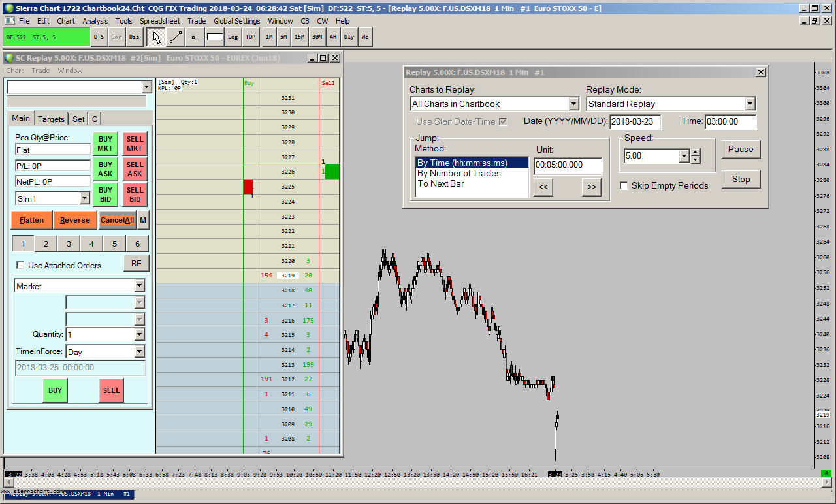Switch chart to 30M timeframe
Screen dimensions: 836x504
[317, 37]
